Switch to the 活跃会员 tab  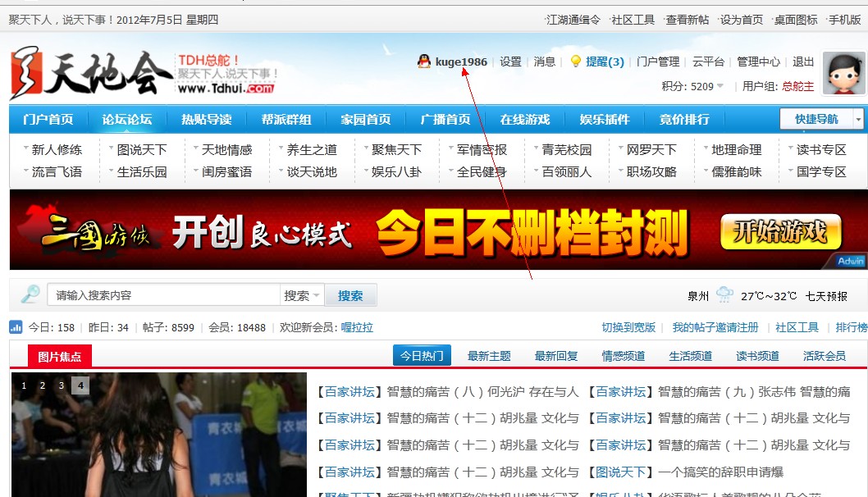click(825, 356)
